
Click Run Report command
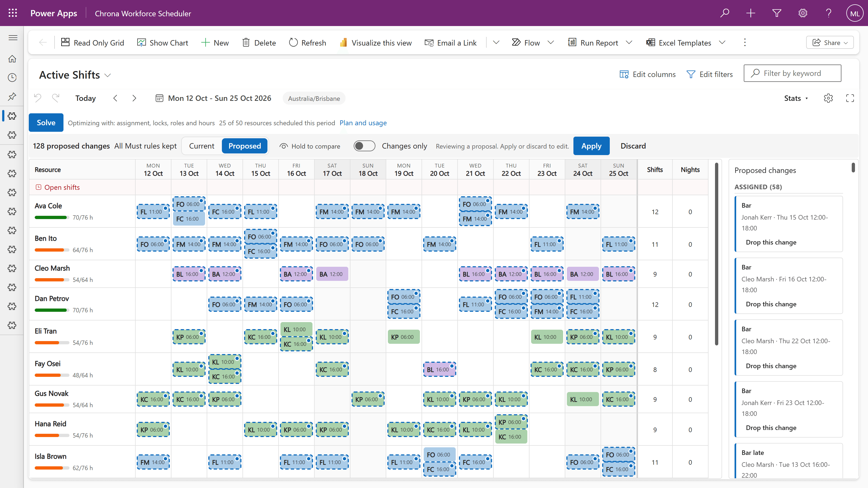tap(593, 43)
